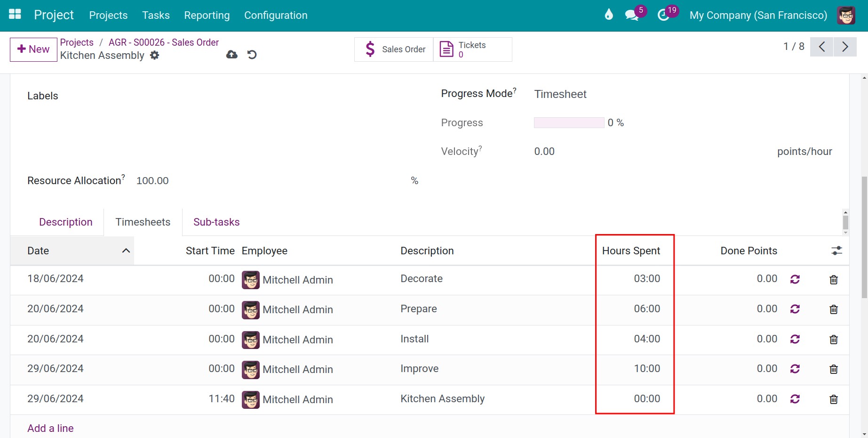Edit the Resource Allocation value 100.00
Viewport: 868px width, 438px height.
tap(152, 180)
